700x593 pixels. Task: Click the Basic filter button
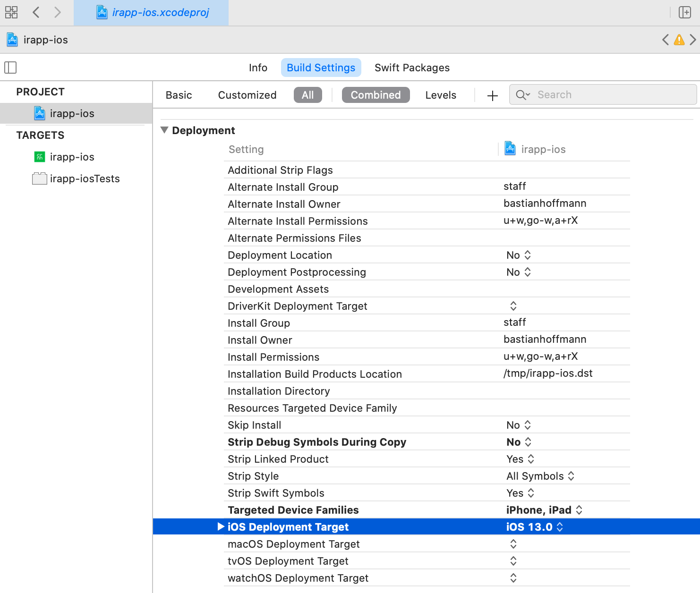tap(179, 95)
